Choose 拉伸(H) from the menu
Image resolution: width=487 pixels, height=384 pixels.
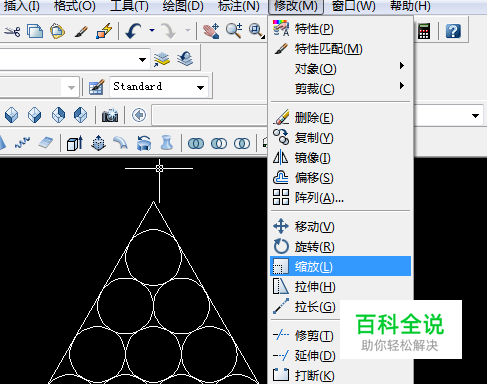pos(341,287)
